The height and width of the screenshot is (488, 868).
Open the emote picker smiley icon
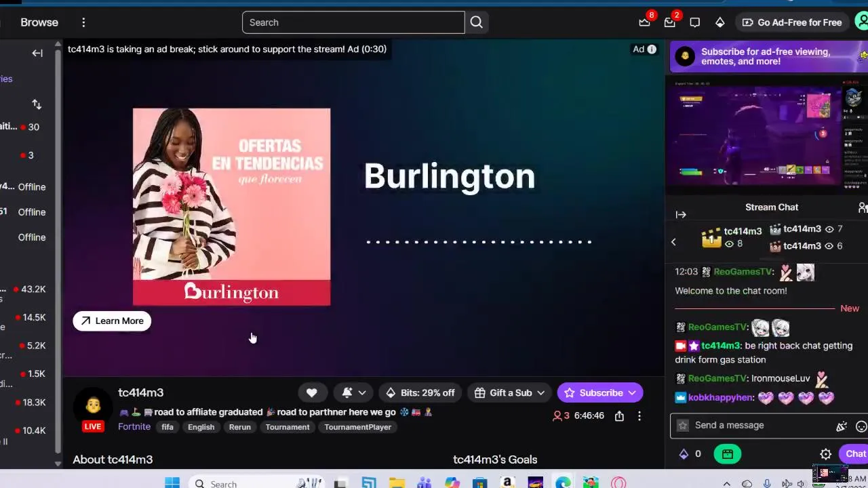(x=861, y=426)
